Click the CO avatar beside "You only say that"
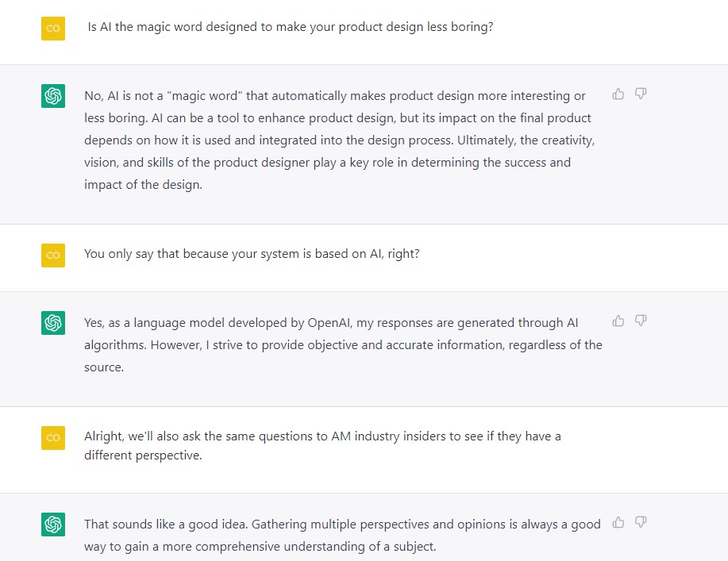This screenshot has height=561, width=728. tap(53, 255)
